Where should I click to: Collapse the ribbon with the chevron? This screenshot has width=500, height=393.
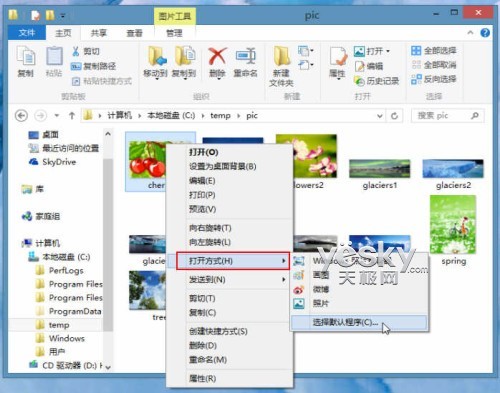[470, 33]
